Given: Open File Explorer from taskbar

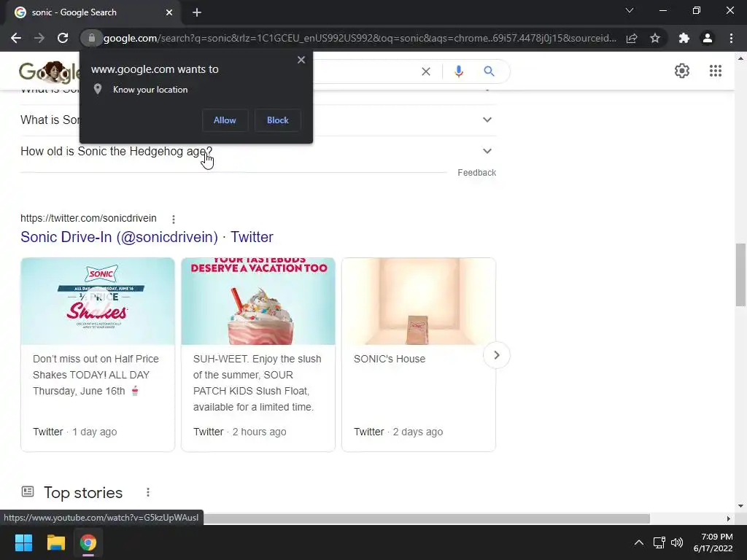Looking at the screenshot, I should [55, 542].
